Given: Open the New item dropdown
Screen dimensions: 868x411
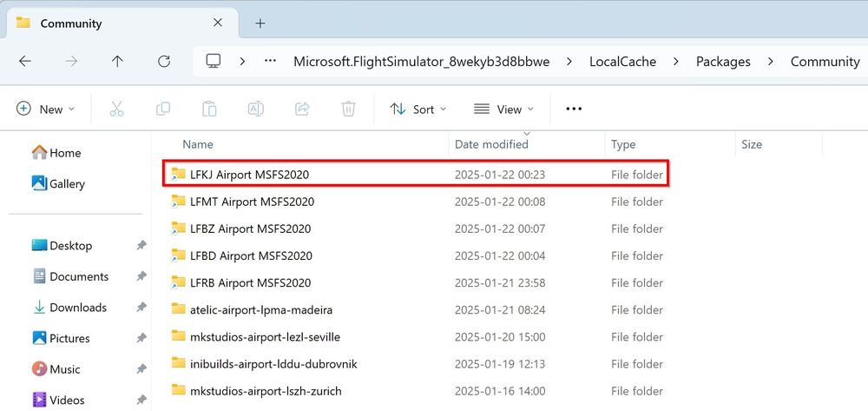Looking at the screenshot, I should click(46, 109).
